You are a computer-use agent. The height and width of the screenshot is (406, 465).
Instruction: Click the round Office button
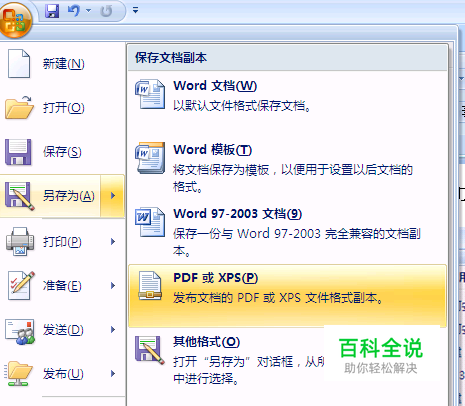pos(15,20)
